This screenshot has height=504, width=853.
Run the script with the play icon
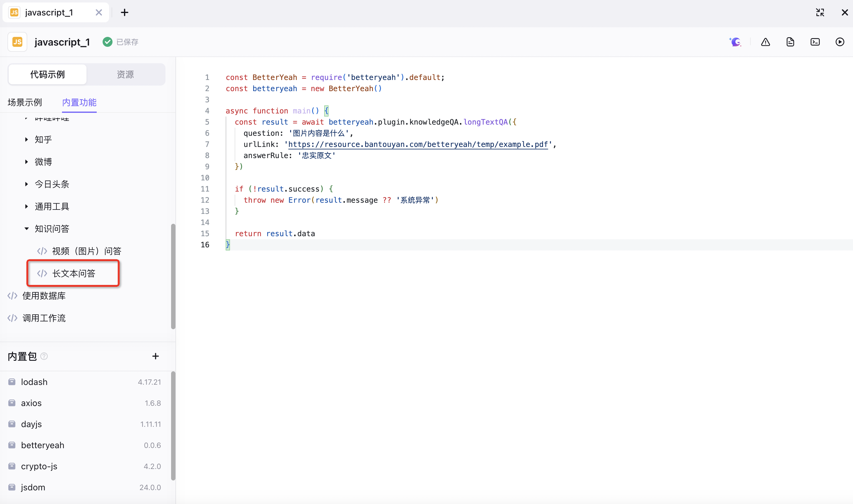(x=840, y=42)
